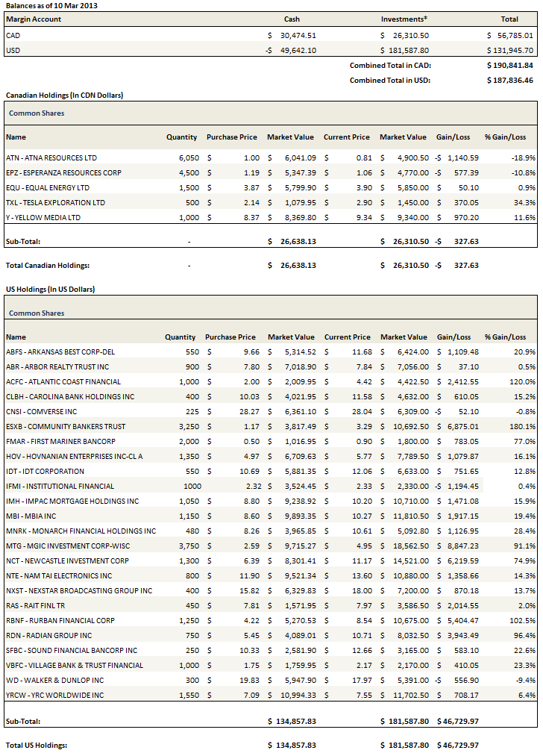
Task: Click the MTG - MGIC Investment Corp-Wisc name
Action: pyautogui.click(x=67, y=546)
